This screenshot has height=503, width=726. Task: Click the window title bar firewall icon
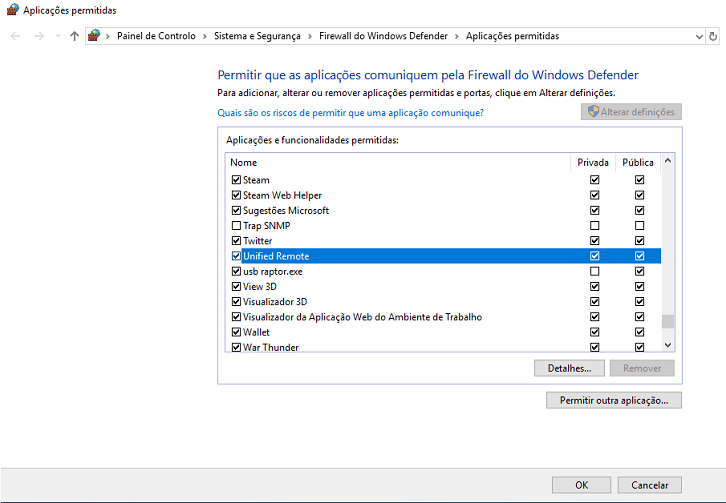pyautogui.click(x=13, y=9)
